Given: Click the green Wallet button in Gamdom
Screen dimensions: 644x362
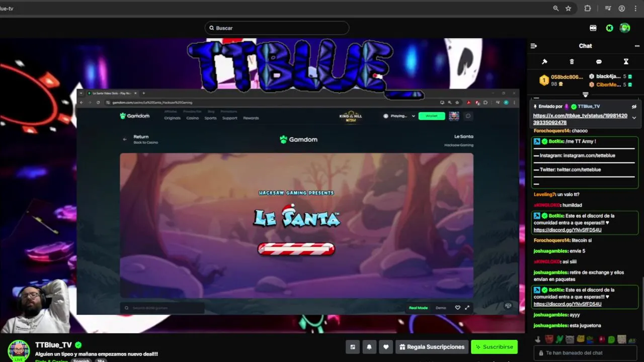Looking at the screenshot, I should tap(432, 116).
